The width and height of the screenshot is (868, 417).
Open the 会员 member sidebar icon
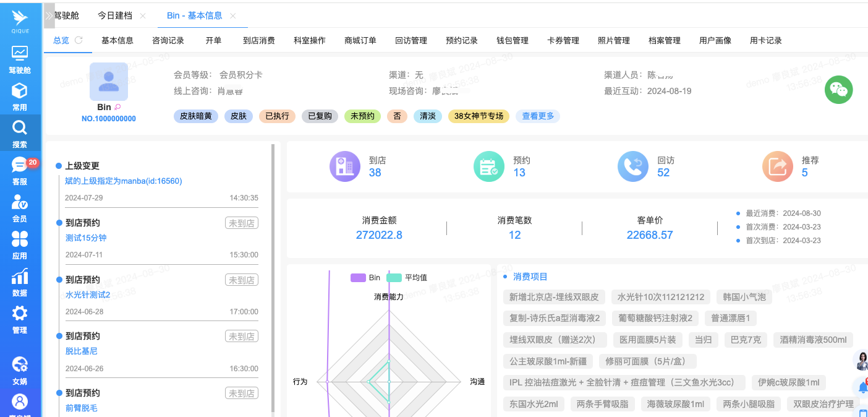[20, 202]
